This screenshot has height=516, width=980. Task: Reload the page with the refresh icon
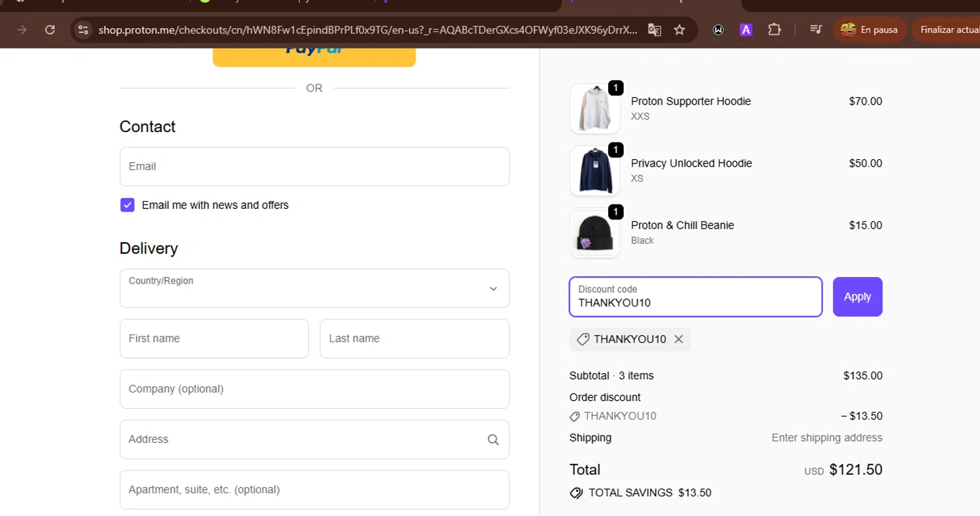[x=50, y=29]
